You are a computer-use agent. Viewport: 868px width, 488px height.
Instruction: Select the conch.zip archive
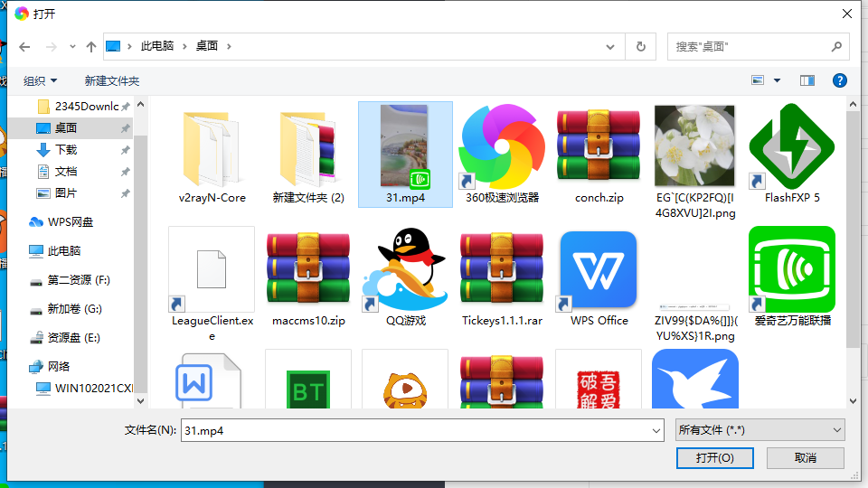(x=599, y=155)
